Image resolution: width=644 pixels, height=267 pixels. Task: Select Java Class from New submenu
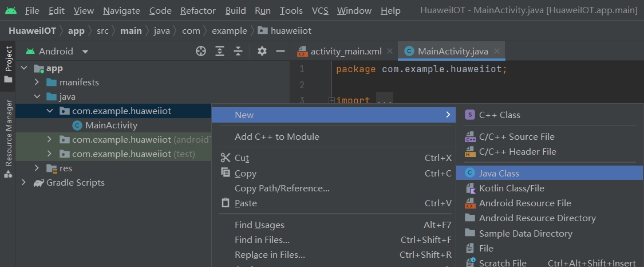(x=549, y=173)
